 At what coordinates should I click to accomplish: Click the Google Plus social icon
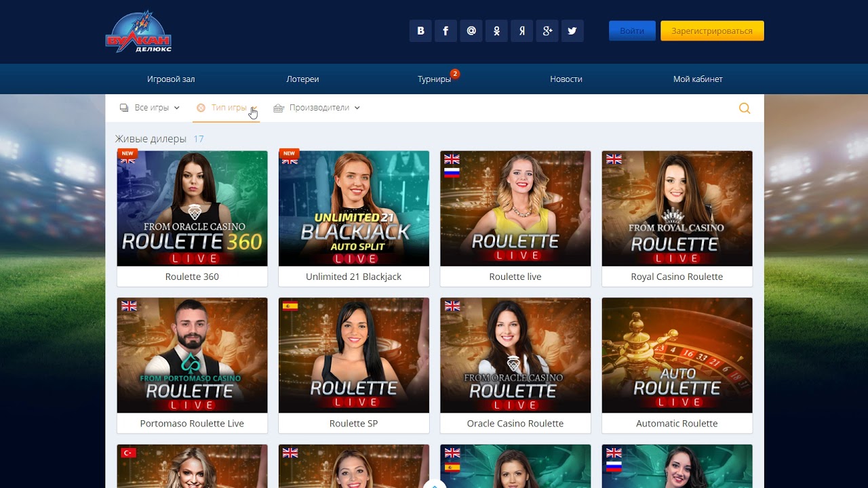[547, 31]
